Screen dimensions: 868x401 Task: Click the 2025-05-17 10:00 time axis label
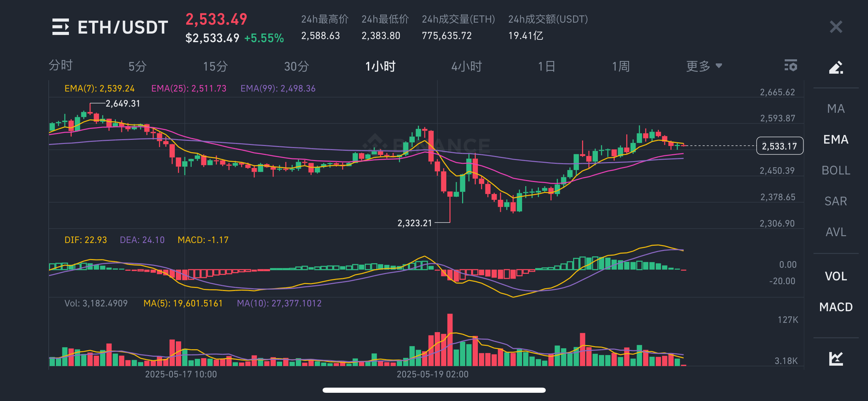click(x=181, y=374)
